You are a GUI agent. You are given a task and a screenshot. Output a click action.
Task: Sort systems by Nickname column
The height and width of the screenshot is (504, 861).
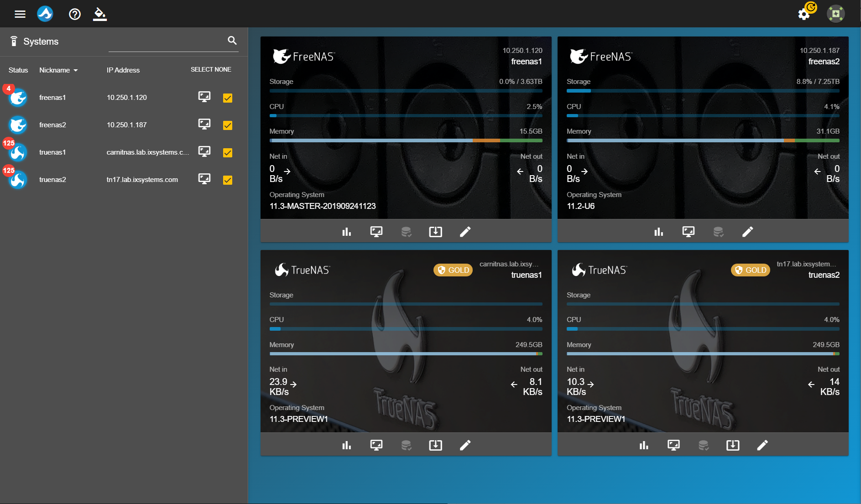click(58, 70)
